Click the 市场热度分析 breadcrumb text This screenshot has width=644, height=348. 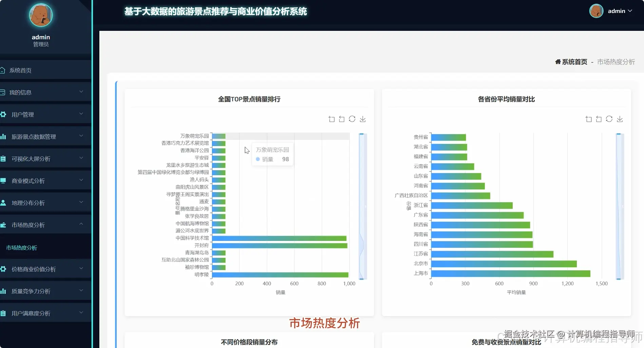coord(616,62)
